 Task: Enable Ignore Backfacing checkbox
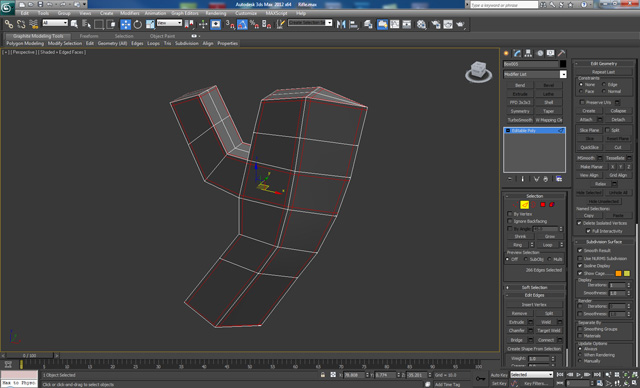point(510,221)
